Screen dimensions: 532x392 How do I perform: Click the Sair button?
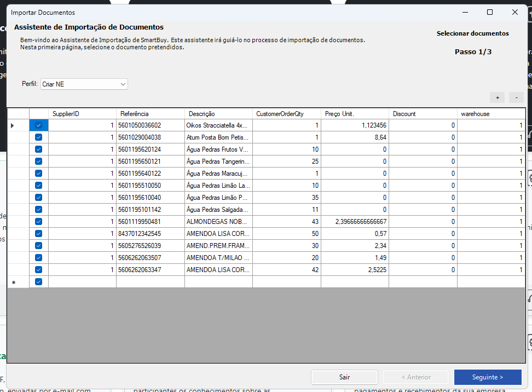pos(344,377)
